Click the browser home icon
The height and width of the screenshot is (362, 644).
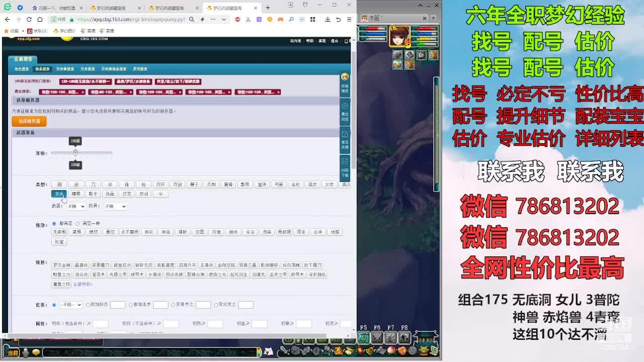click(40, 20)
